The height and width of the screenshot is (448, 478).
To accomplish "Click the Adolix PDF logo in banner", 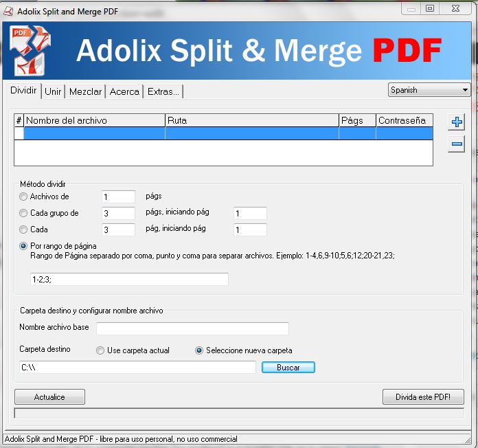I will (30, 51).
